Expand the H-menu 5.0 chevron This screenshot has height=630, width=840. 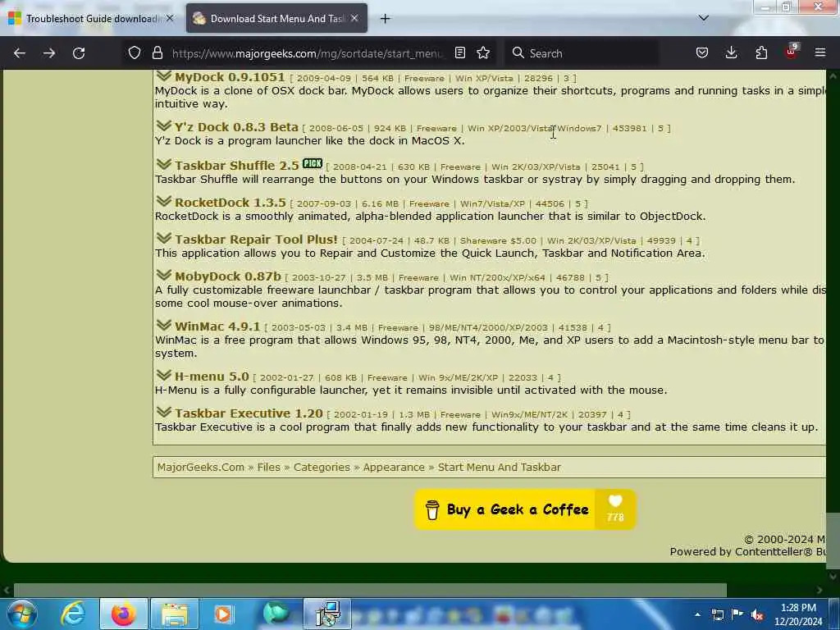click(163, 375)
